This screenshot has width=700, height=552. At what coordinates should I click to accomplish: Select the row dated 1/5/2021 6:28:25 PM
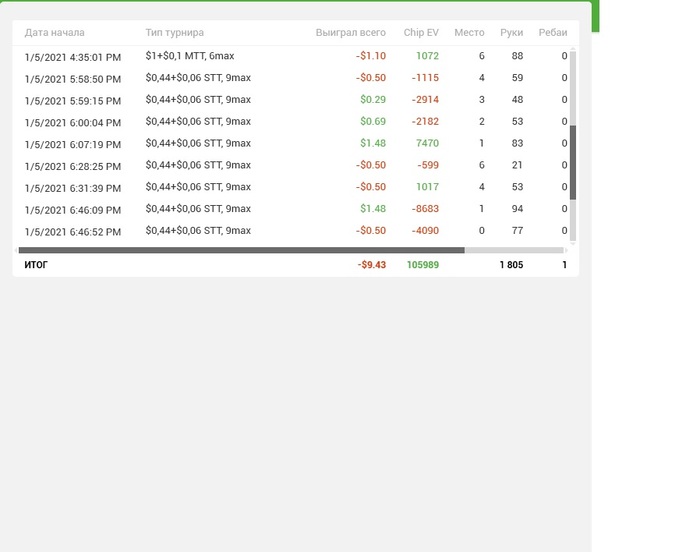click(x=291, y=166)
